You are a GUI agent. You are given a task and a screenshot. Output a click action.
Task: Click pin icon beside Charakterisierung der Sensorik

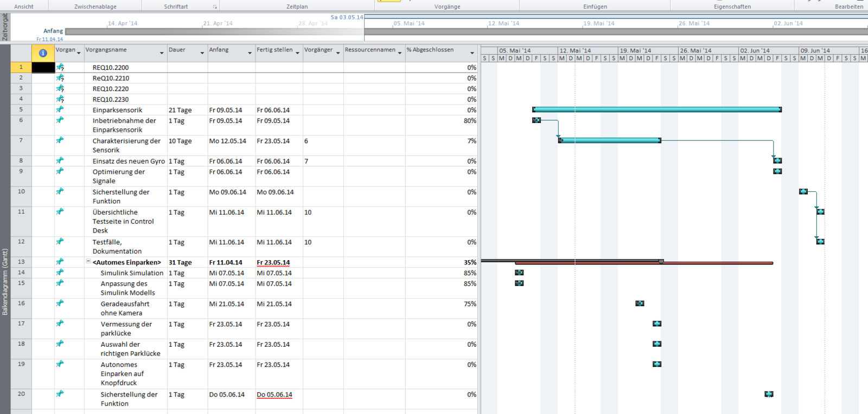[x=60, y=140]
